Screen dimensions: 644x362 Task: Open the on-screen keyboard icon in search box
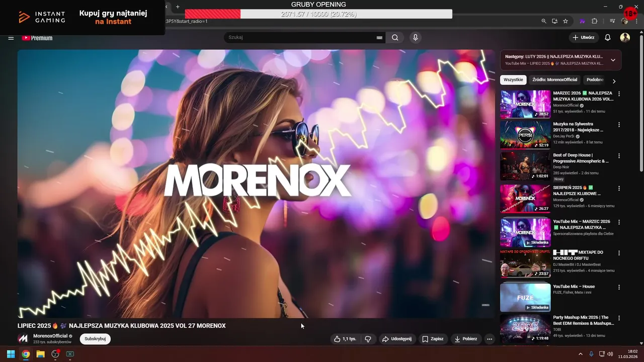(379, 38)
